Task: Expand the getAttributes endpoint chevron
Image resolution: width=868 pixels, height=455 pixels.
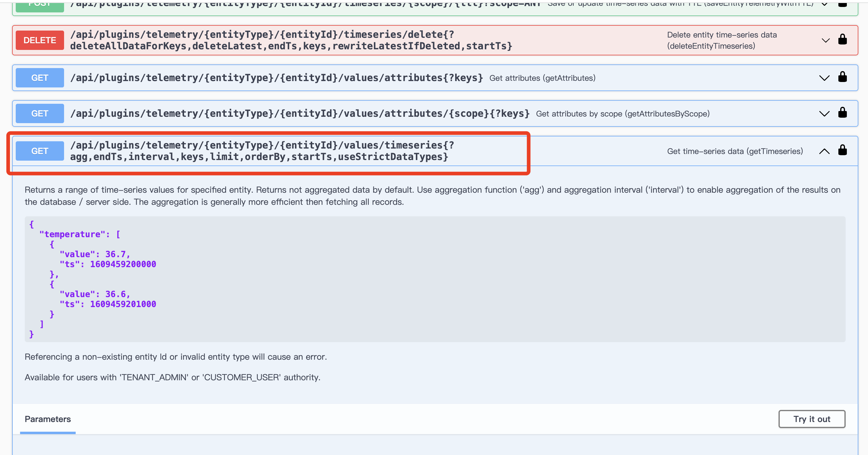Action: (x=824, y=78)
